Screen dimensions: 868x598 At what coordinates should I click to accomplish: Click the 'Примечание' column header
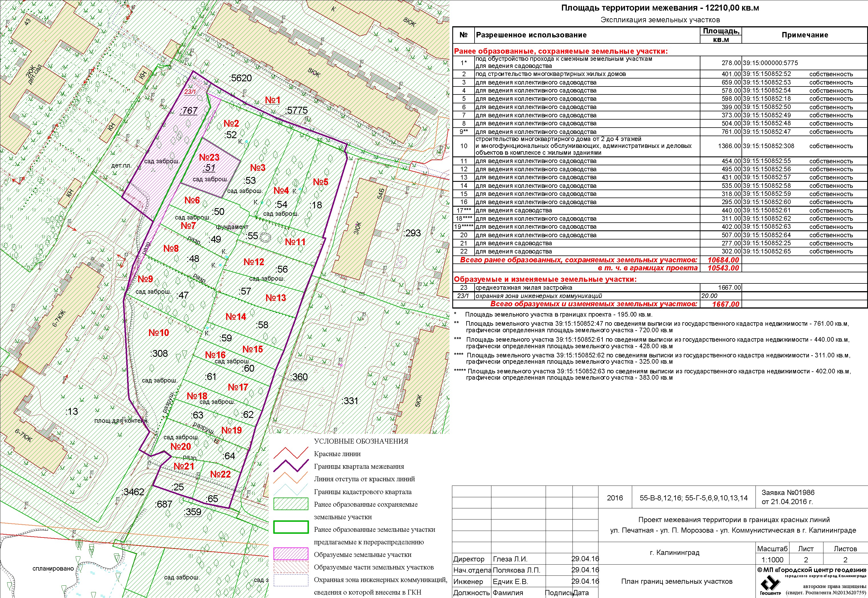point(805,35)
